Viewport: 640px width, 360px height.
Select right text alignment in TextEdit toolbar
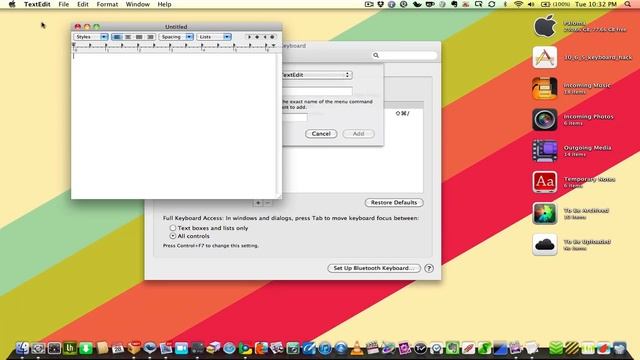click(x=150, y=37)
